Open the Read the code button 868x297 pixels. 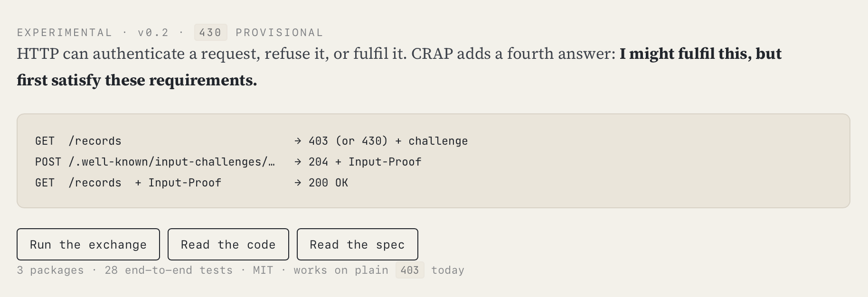[228, 244]
